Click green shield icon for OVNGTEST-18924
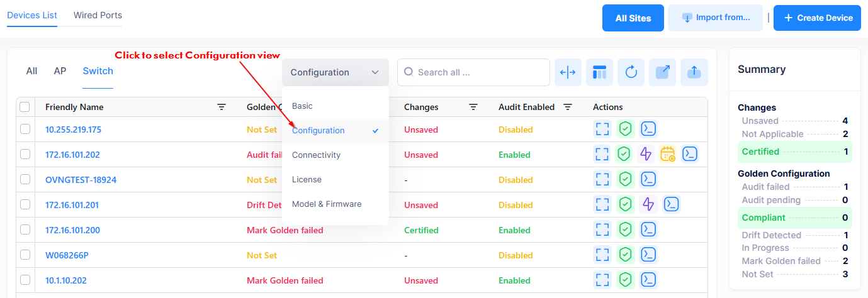Viewport: 868px width, 298px height. (x=624, y=180)
